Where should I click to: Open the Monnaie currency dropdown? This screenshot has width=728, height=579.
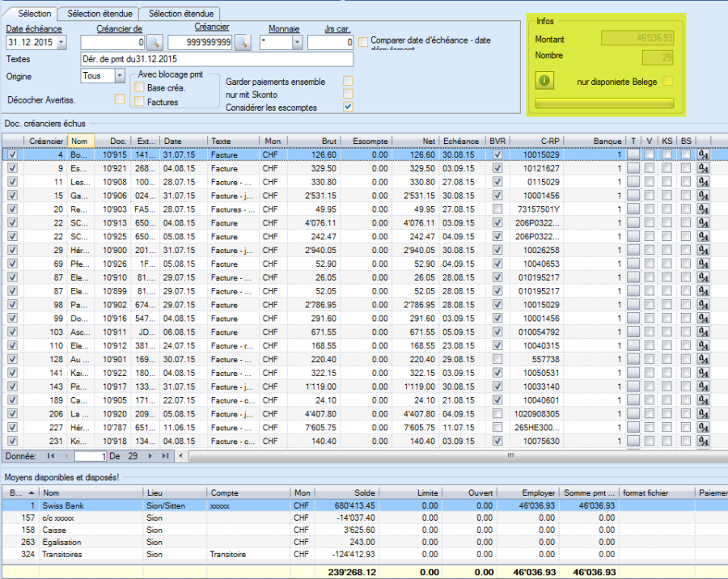pos(297,42)
